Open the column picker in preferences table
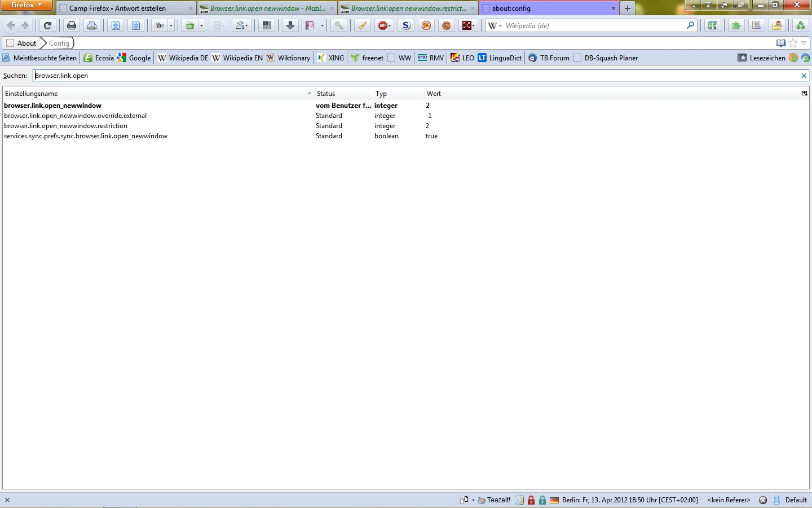Screen dimensions: 812x508 tap(804, 93)
